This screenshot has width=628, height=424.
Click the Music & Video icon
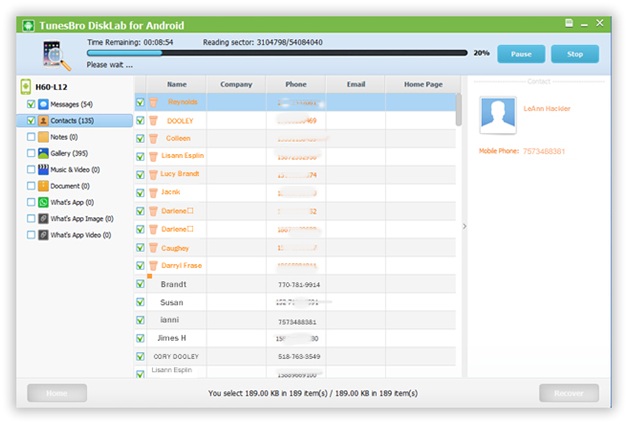pyautogui.click(x=44, y=170)
